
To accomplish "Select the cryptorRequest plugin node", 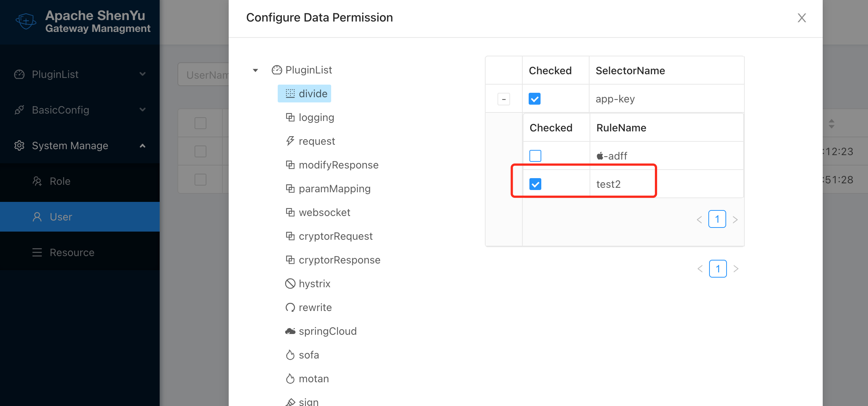I will tap(336, 236).
